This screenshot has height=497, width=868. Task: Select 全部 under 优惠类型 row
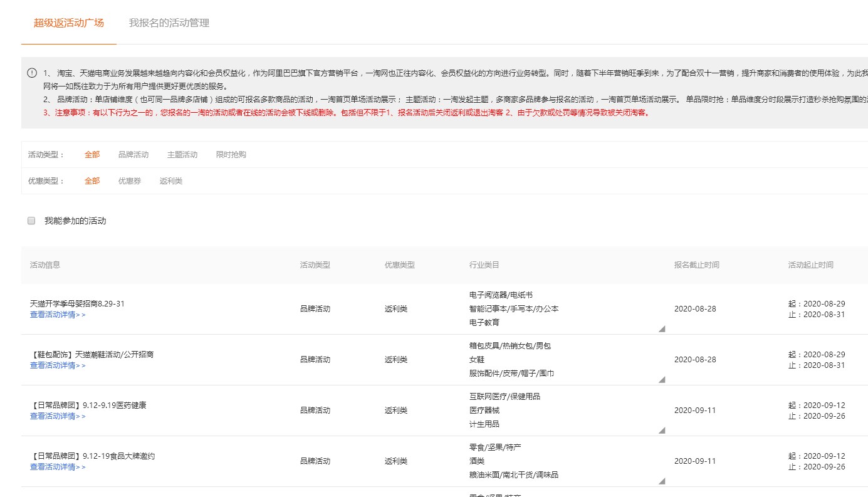[x=92, y=180]
